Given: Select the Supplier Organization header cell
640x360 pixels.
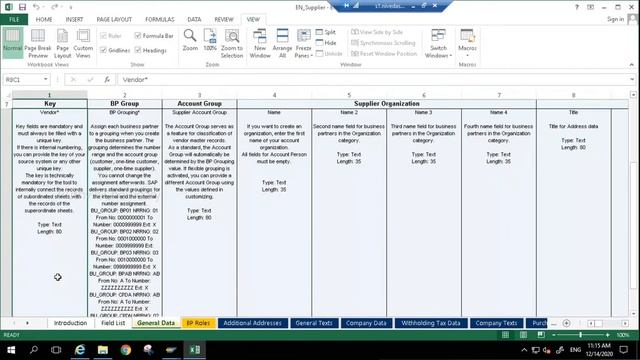Looking at the screenshot, I should pos(387,104).
